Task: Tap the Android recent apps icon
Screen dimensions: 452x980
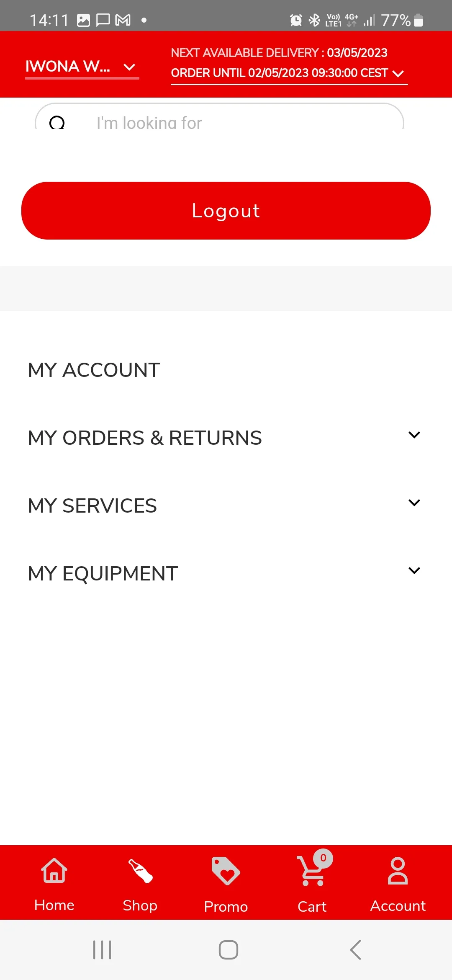Action: 102,949
